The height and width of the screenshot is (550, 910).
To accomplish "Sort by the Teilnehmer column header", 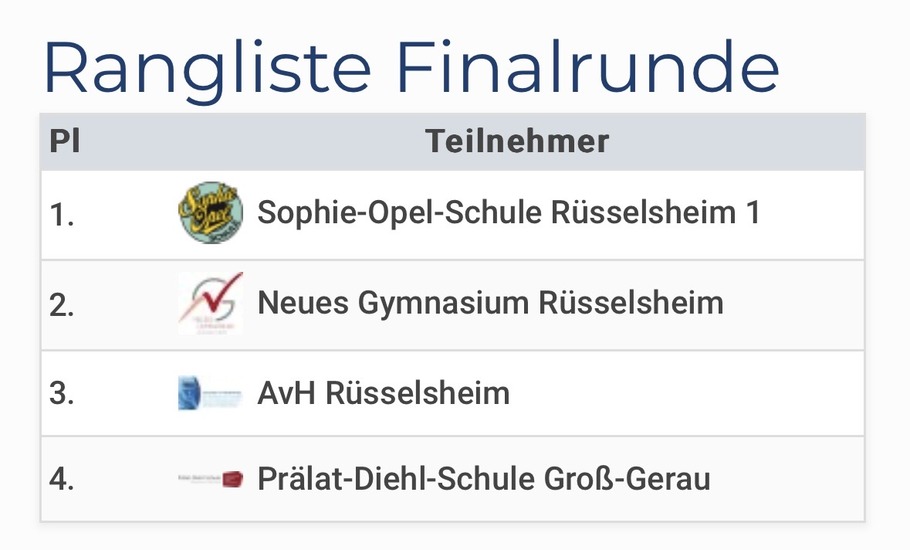I will pyautogui.click(x=517, y=141).
